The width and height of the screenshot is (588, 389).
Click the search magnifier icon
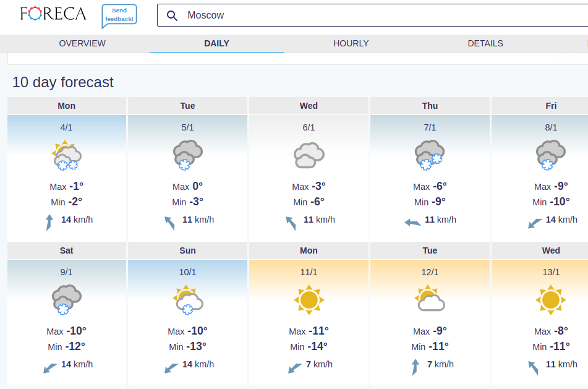coord(172,15)
